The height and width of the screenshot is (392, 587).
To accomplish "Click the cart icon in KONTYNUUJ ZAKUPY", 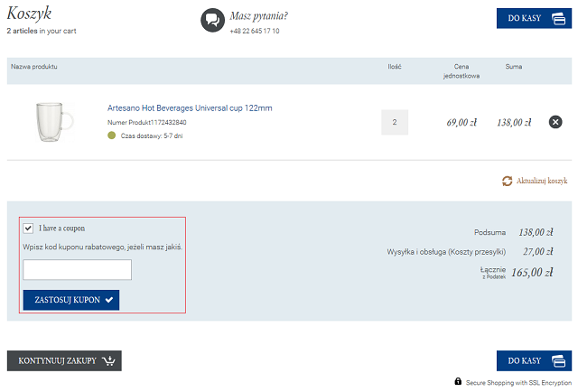I will tap(108, 361).
